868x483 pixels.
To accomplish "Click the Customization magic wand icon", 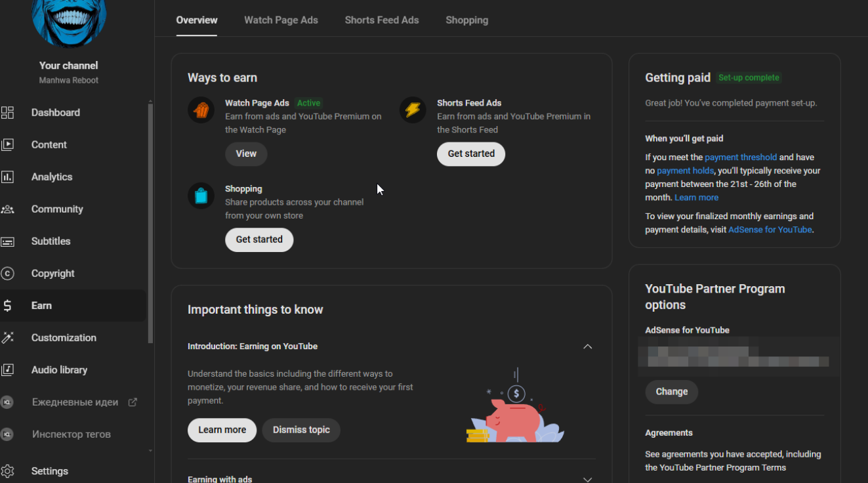I will (x=7, y=338).
